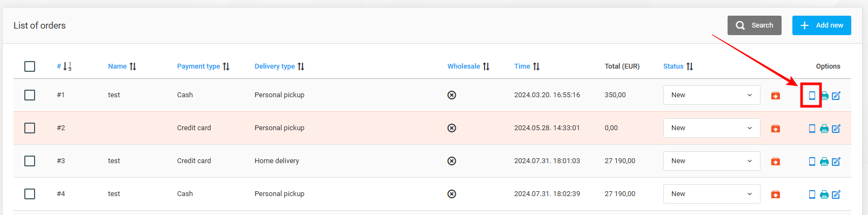The height and width of the screenshot is (215, 868).
Task: Open the Status dropdown for order #4
Action: (712, 194)
